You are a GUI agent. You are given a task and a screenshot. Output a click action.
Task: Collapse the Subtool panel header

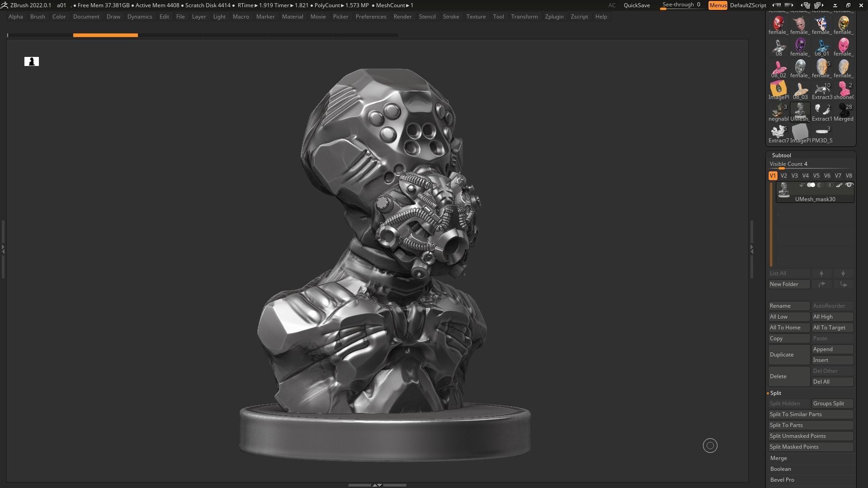(x=781, y=155)
